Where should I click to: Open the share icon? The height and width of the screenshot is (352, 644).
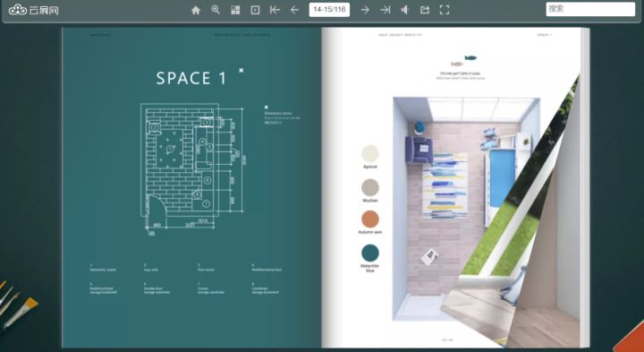point(425,10)
